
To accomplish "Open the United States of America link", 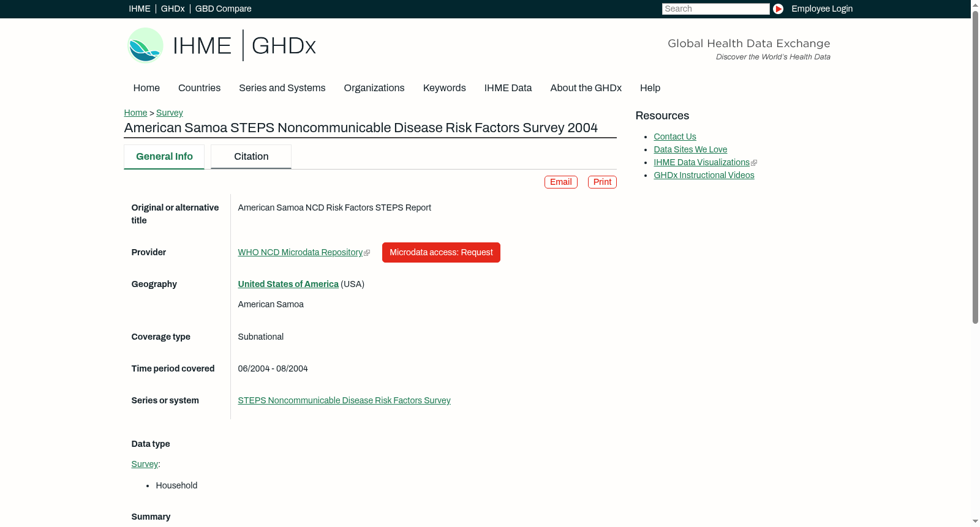I will (288, 285).
